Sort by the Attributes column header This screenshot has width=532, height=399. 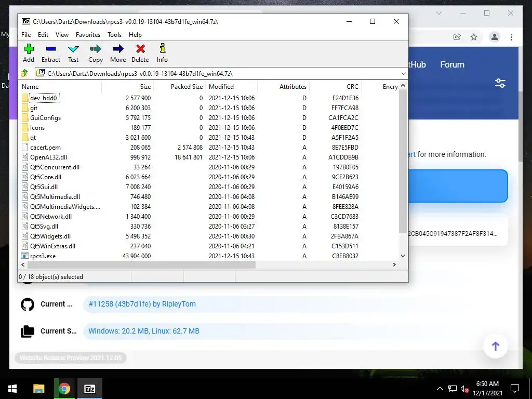pos(283,87)
